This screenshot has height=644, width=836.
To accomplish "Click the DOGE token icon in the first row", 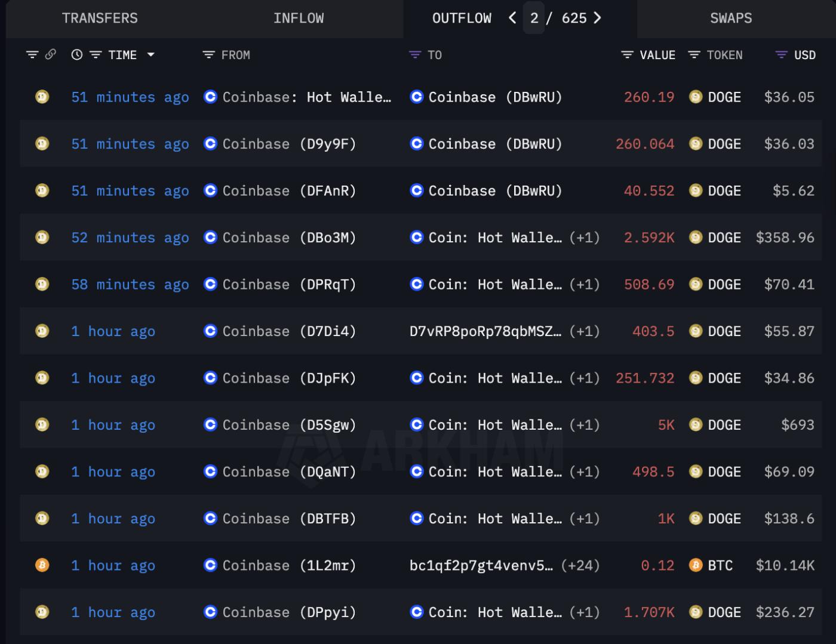I will point(696,97).
